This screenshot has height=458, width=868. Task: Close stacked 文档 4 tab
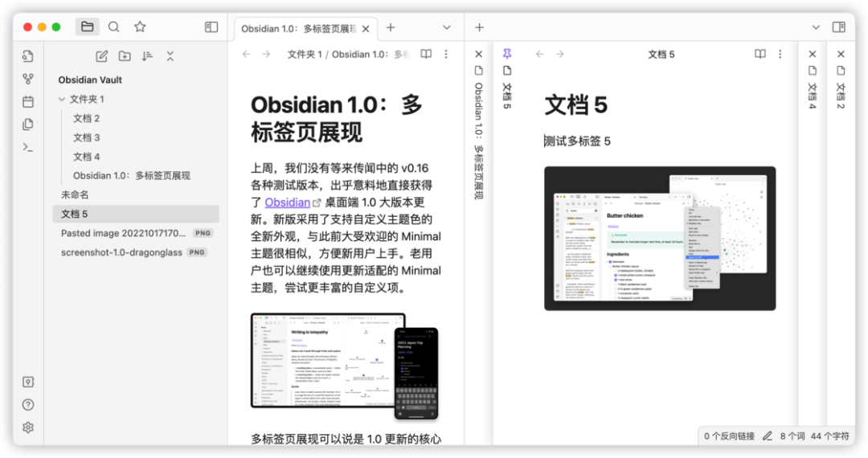pyautogui.click(x=812, y=54)
